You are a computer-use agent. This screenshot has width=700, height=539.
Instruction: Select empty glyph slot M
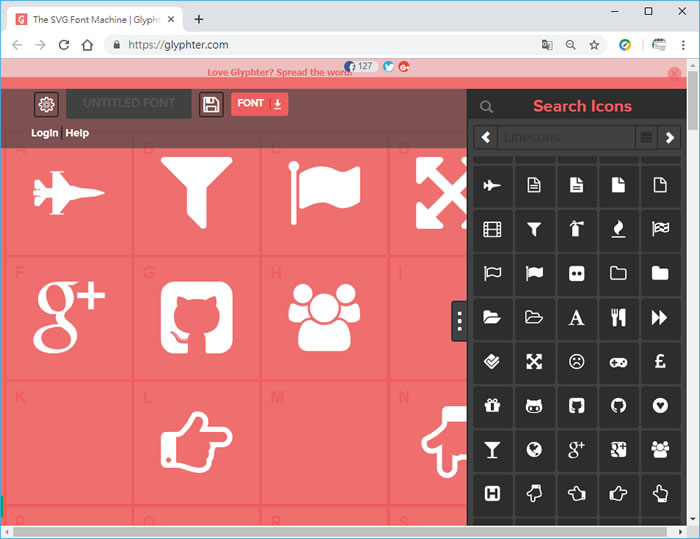(x=324, y=443)
